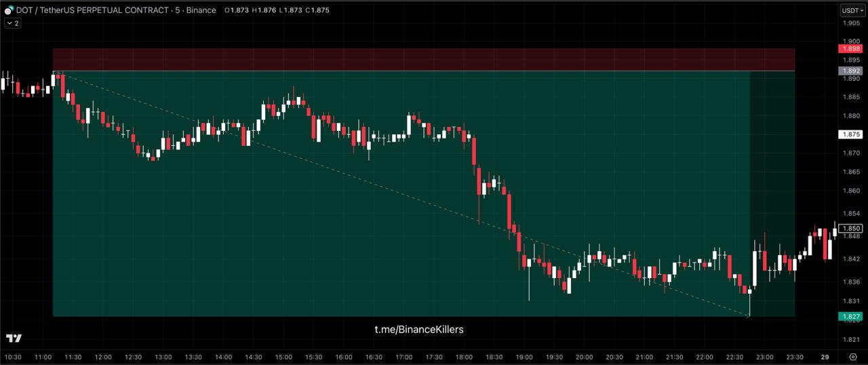Click the 16:30 time axis label
The width and height of the screenshot is (868, 365).
click(x=374, y=357)
